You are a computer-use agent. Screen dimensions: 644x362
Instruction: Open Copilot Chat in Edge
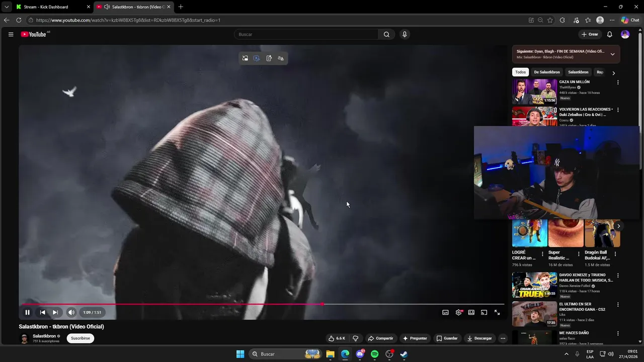[630, 20]
